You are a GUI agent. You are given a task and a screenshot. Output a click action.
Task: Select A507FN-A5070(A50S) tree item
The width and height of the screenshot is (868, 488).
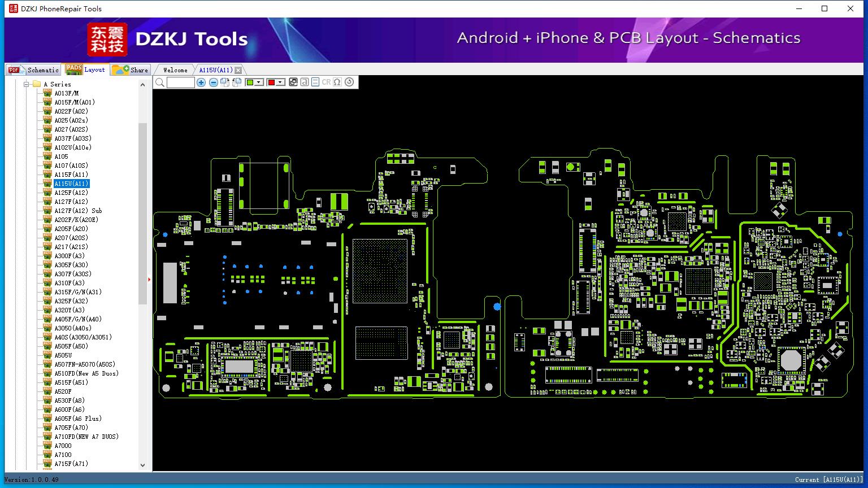(85, 364)
